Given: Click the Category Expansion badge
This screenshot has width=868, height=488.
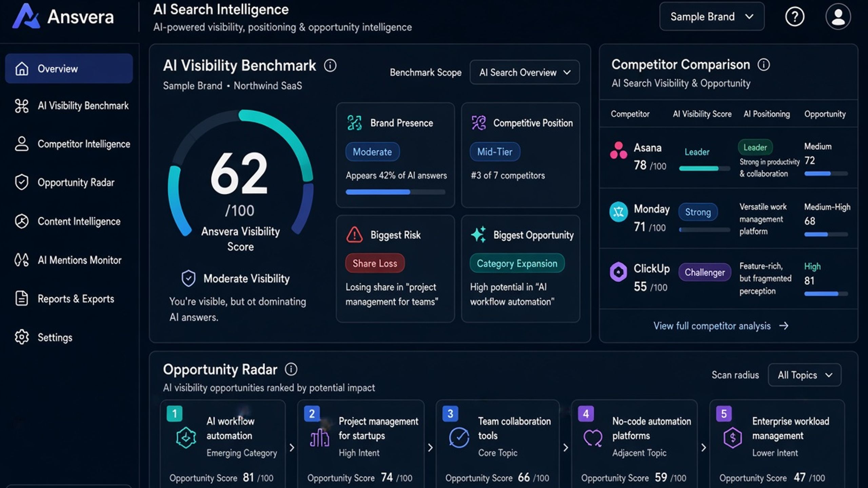Looking at the screenshot, I should [517, 263].
